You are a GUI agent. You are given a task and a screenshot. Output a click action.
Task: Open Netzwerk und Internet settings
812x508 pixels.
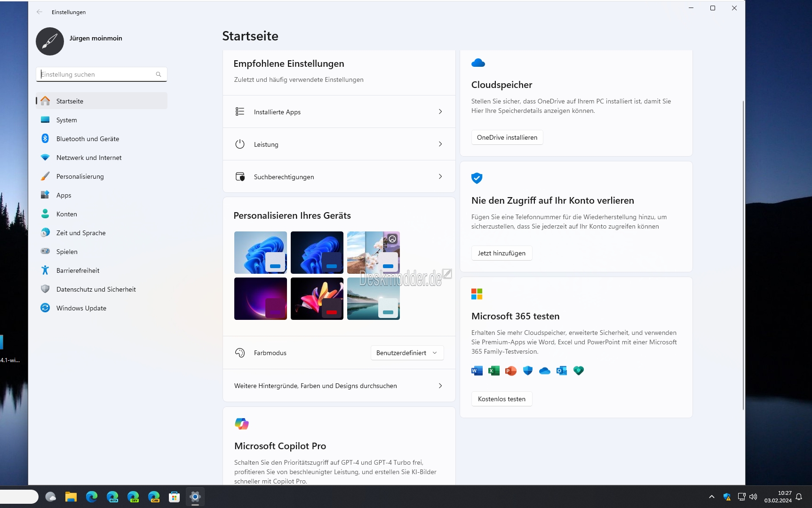89,158
